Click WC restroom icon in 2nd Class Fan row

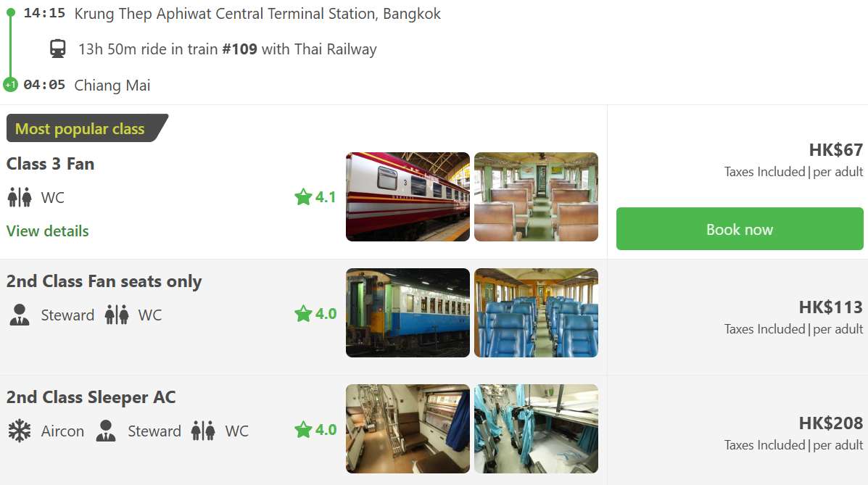pyautogui.click(x=116, y=315)
